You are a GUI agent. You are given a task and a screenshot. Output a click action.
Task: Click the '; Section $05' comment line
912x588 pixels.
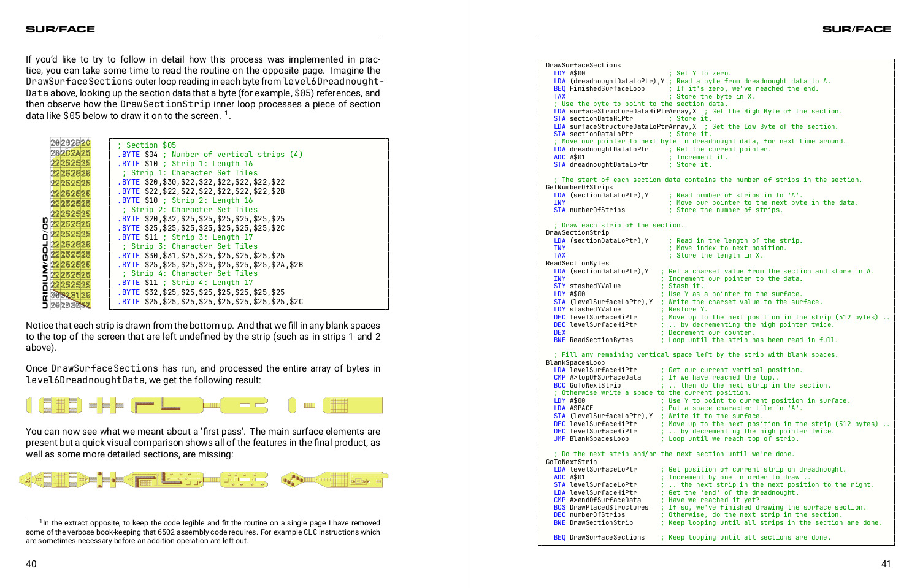[147, 145]
